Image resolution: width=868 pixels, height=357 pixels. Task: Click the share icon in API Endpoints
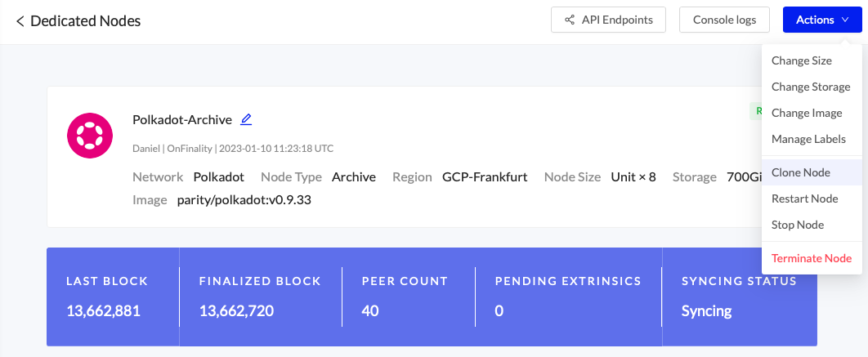point(568,20)
